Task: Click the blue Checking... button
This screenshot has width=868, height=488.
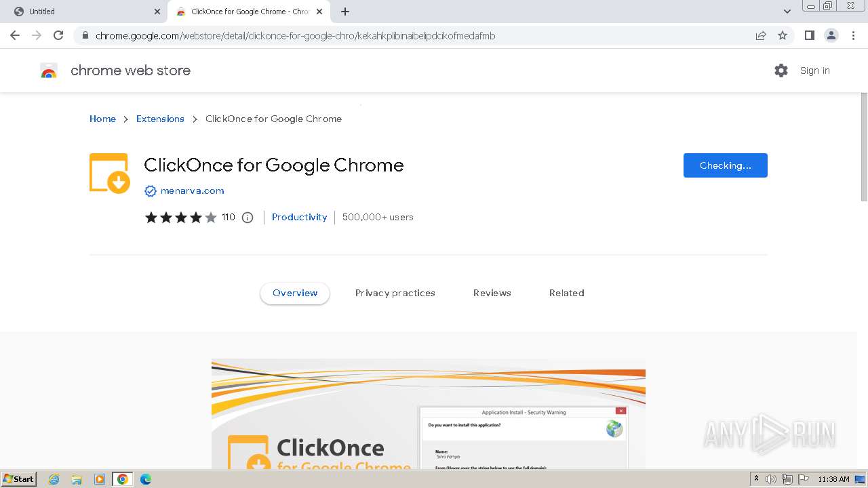Action: coord(725,165)
